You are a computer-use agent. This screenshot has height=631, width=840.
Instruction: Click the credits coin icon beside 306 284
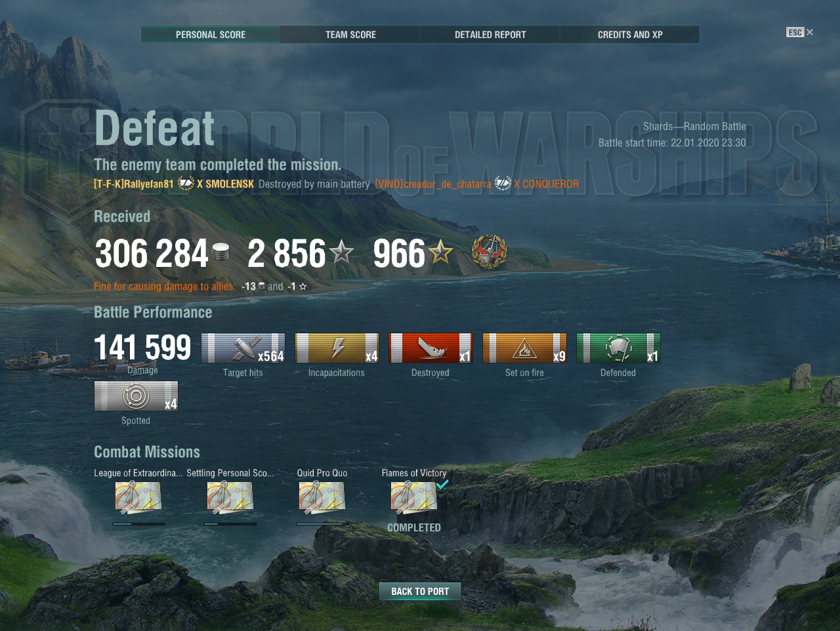tap(221, 252)
